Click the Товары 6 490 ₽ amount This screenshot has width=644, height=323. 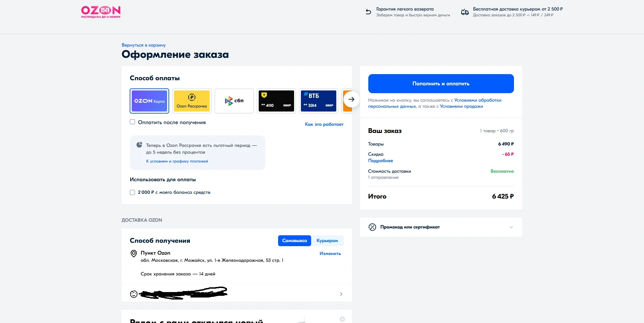506,144
